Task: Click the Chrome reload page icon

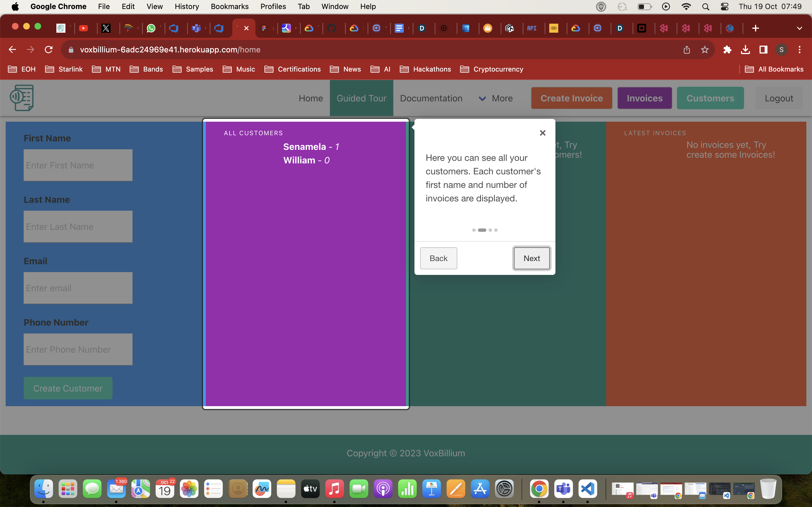Action: [49, 50]
